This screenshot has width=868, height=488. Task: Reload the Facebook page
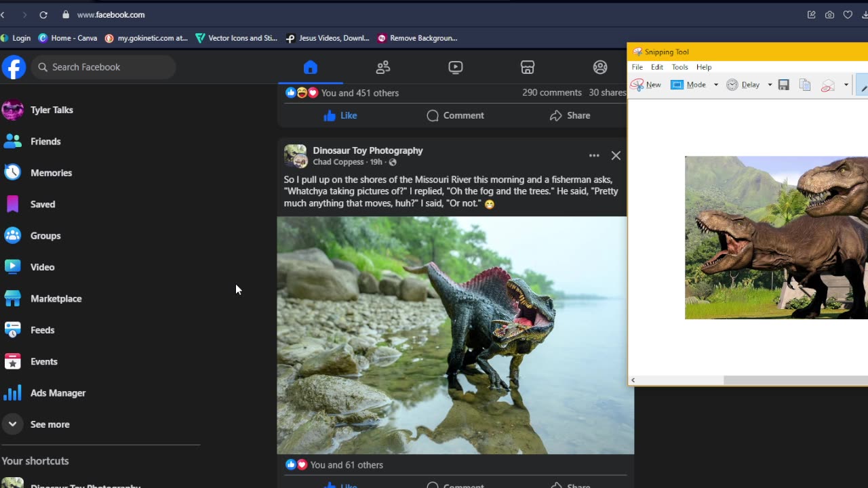point(43,14)
